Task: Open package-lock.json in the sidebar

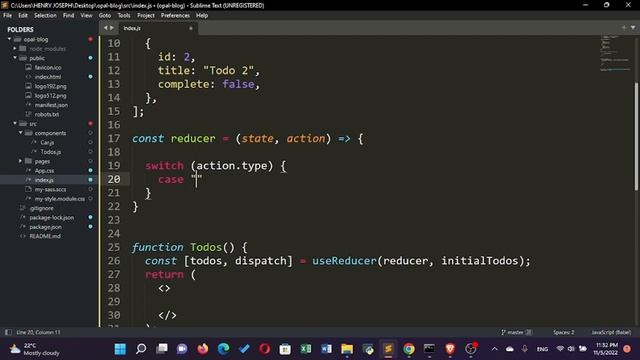Action: (51, 218)
